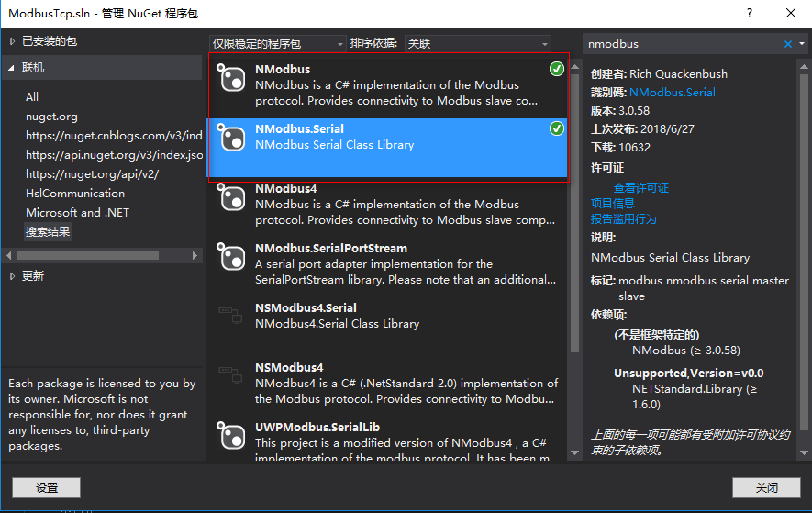Open the help question mark

[750, 13]
